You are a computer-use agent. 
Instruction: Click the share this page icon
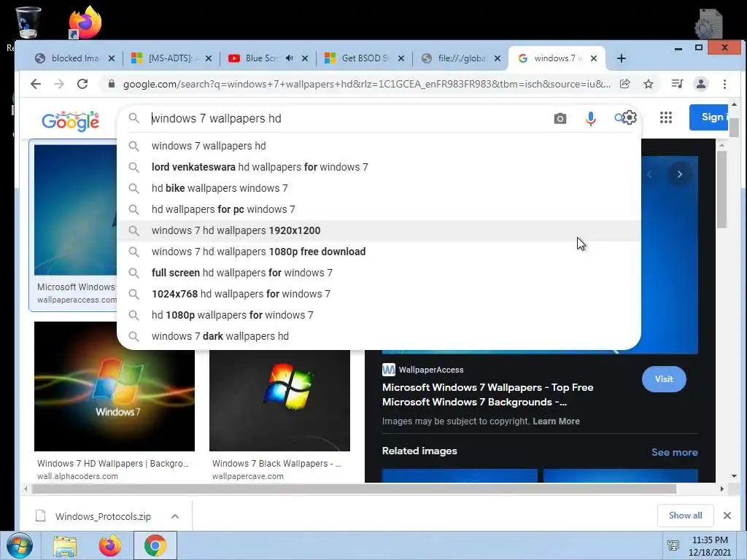tap(625, 85)
